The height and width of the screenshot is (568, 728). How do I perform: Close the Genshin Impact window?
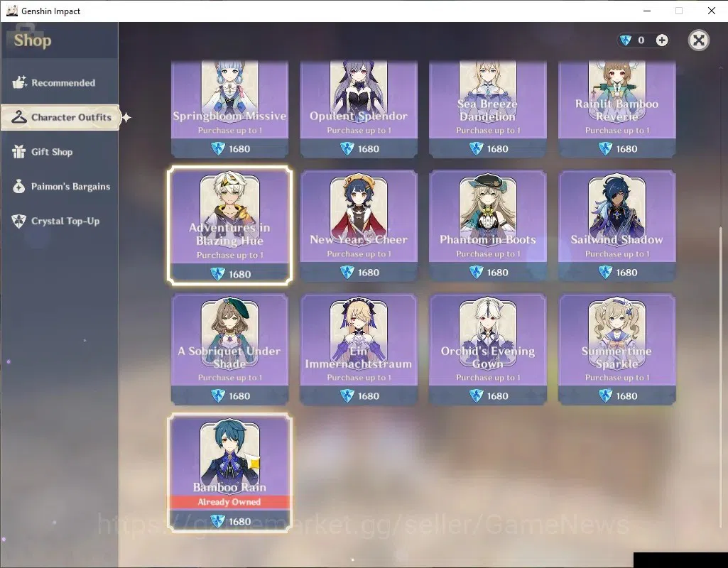click(x=711, y=11)
